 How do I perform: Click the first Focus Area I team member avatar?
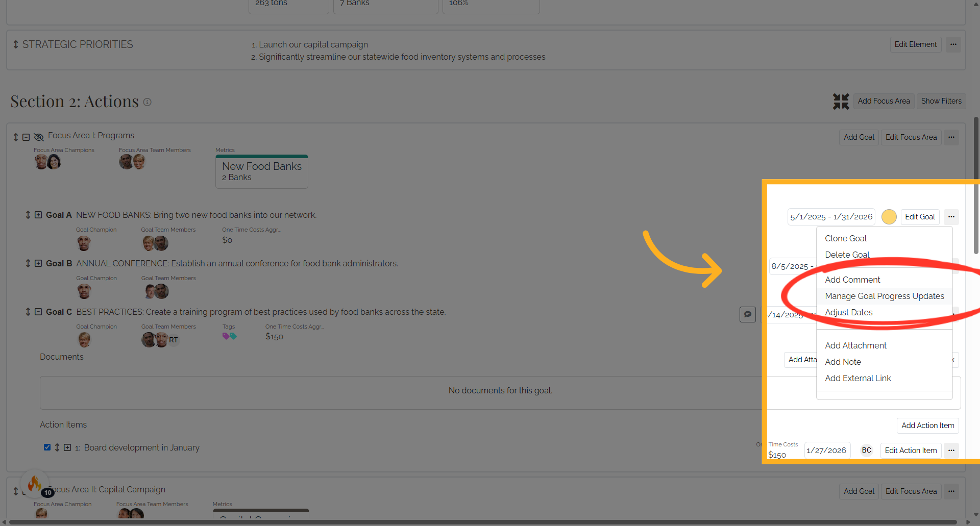tap(126, 162)
